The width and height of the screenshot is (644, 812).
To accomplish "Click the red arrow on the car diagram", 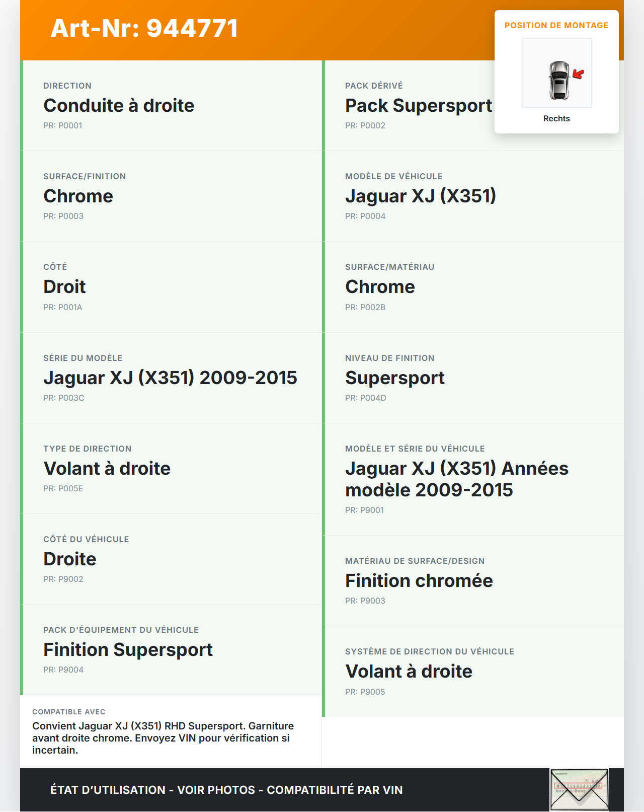I will [578, 75].
